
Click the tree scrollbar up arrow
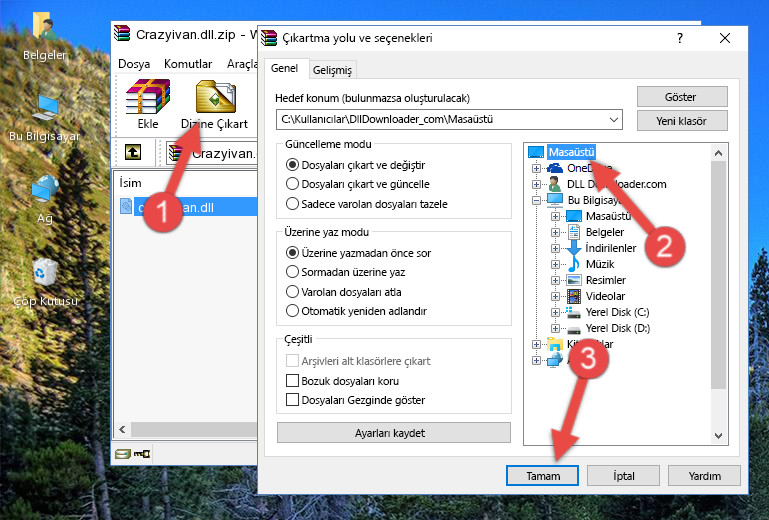coord(718,153)
